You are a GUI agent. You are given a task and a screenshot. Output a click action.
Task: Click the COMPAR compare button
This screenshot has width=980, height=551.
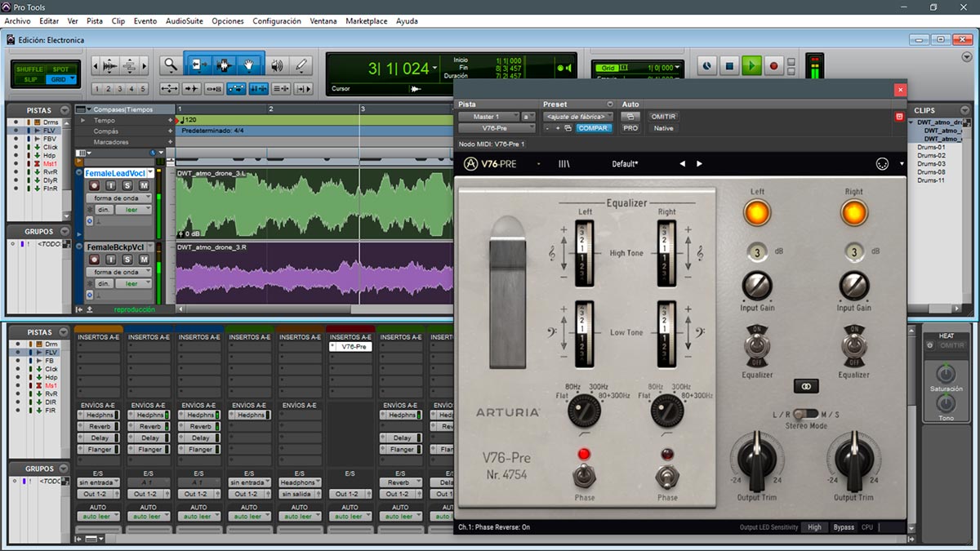point(593,128)
